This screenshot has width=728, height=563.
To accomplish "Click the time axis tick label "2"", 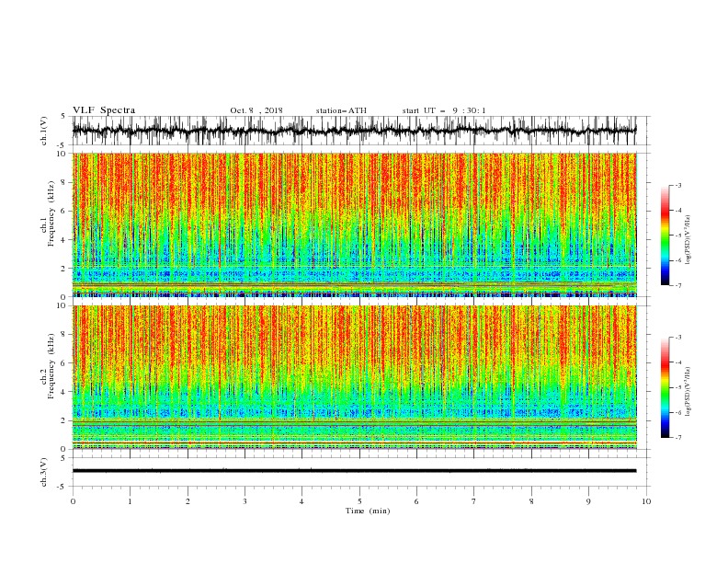I will [x=188, y=501].
